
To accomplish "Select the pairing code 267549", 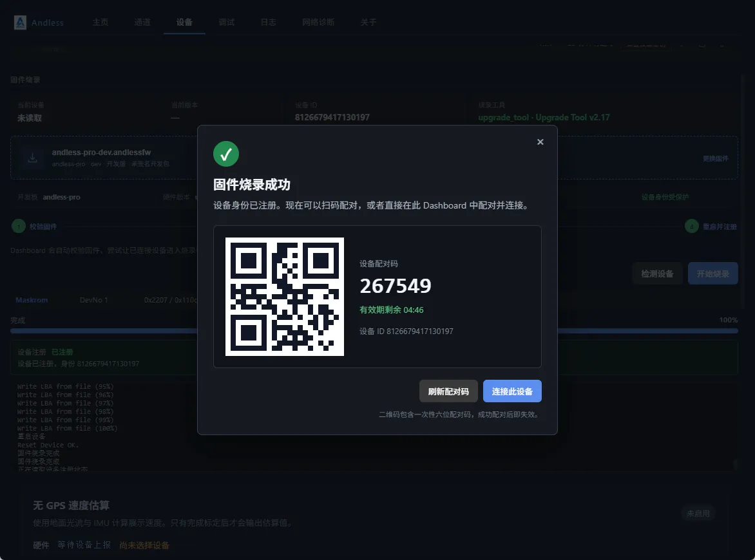I will (396, 286).
